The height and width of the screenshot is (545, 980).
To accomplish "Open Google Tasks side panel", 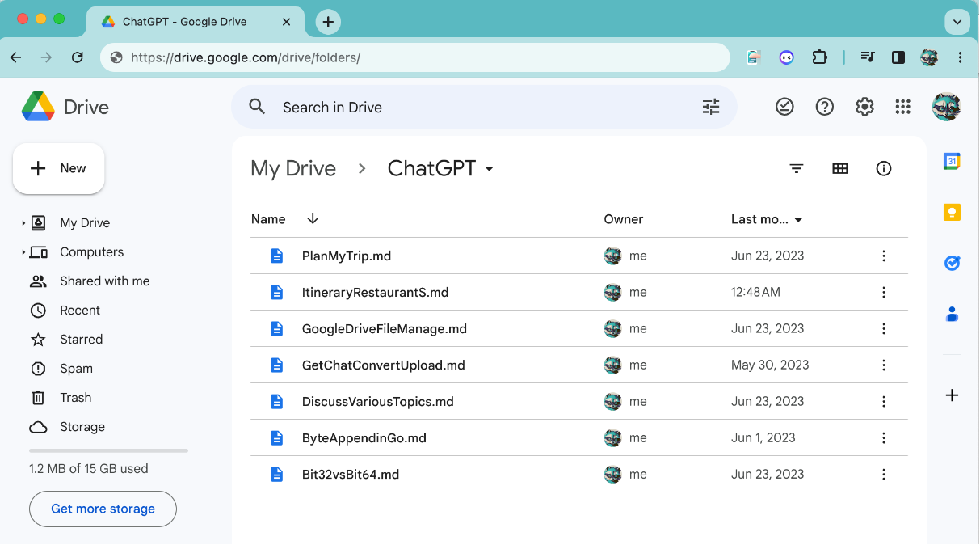I will pos(952,263).
